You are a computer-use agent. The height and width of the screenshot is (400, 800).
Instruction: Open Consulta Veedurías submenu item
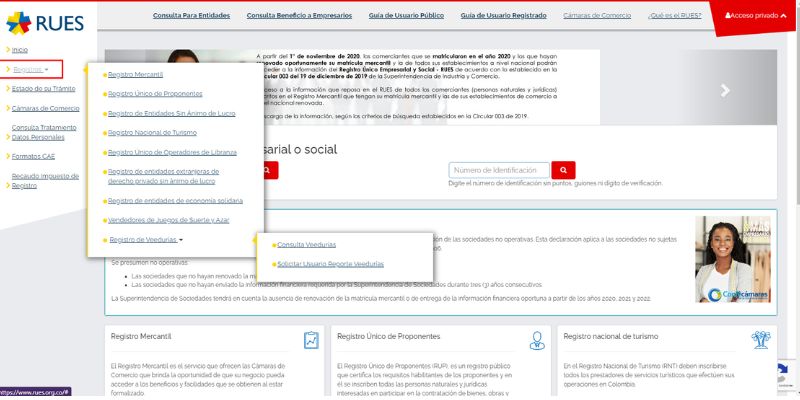pyautogui.click(x=306, y=244)
